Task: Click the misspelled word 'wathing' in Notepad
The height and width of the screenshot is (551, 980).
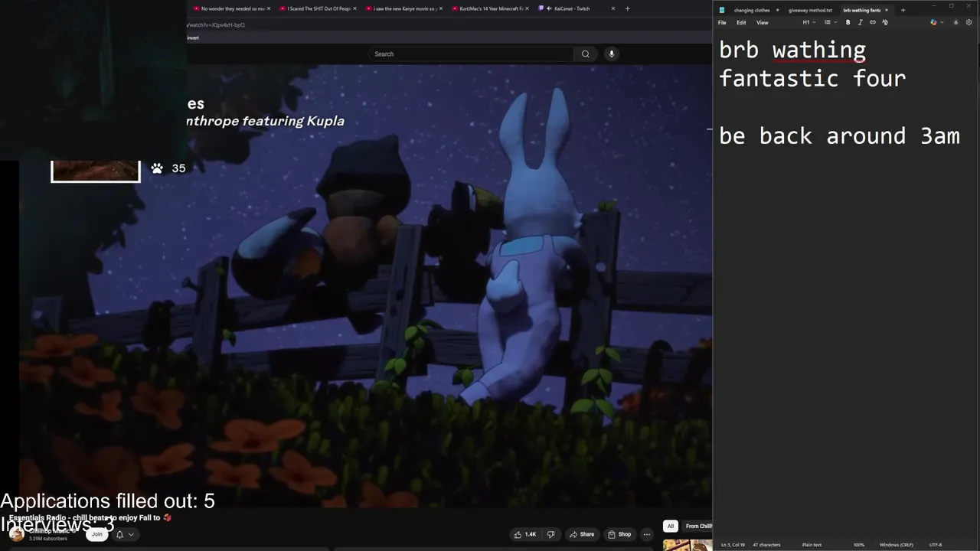Action: coord(818,51)
